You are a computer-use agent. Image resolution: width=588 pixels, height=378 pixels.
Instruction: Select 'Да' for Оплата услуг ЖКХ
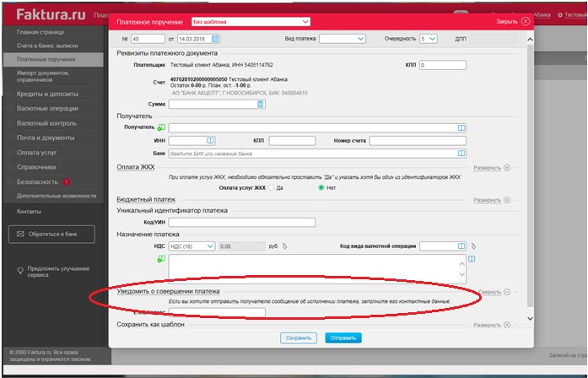click(x=270, y=187)
